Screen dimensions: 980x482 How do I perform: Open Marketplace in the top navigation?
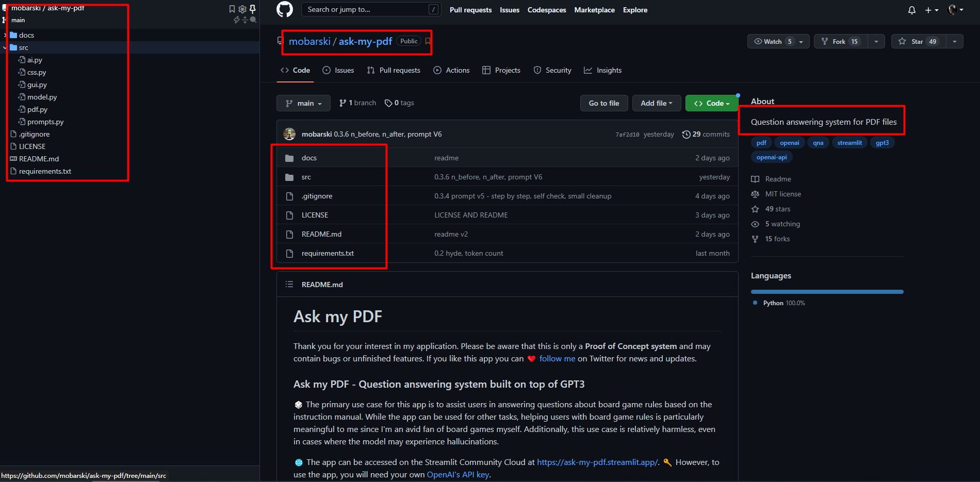coord(594,10)
